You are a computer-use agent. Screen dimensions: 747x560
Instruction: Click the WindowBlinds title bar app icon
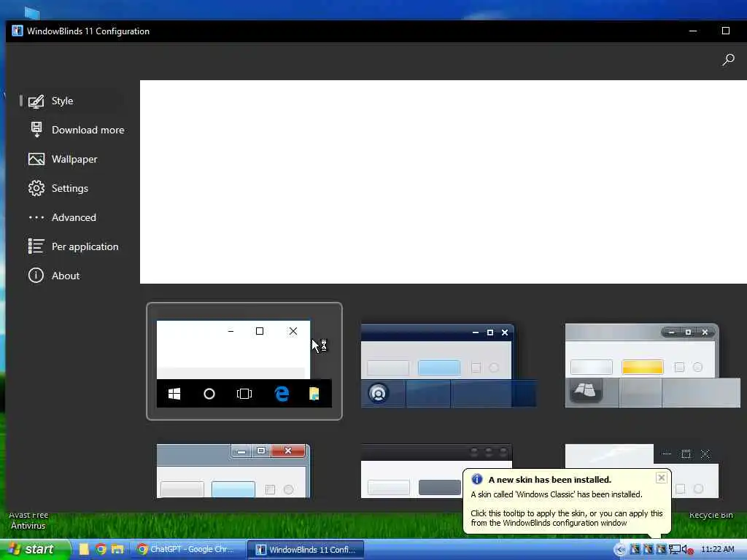click(x=18, y=31)
